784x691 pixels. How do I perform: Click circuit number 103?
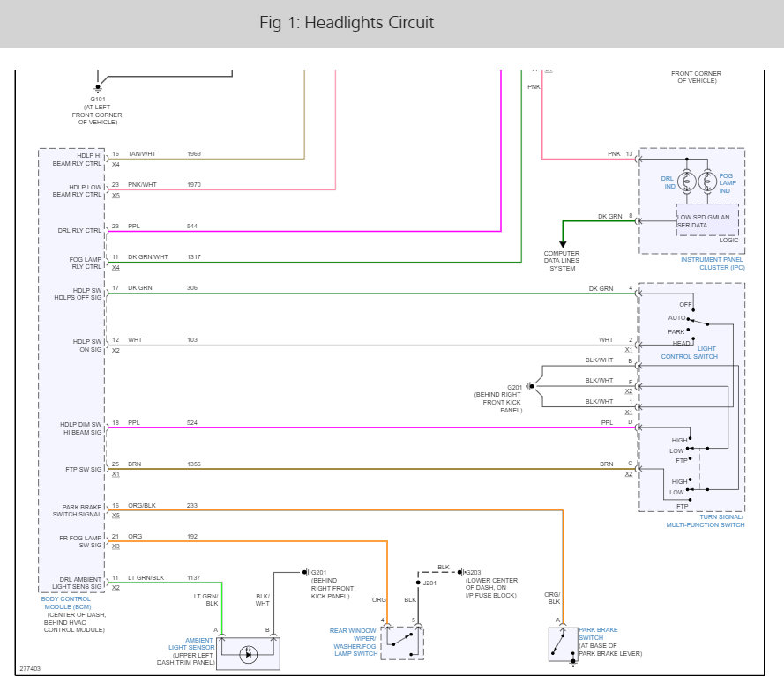[x=192, y=339]
